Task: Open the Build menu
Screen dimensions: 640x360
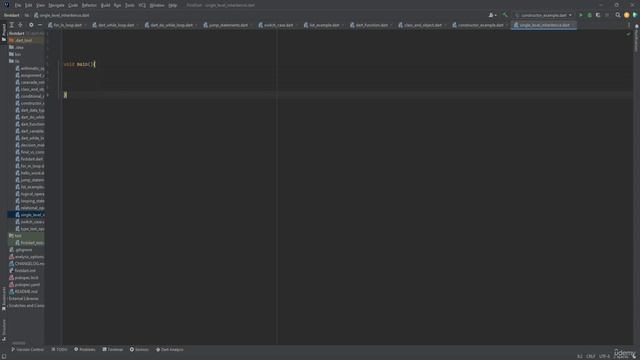Action: (x=105, y=5)
